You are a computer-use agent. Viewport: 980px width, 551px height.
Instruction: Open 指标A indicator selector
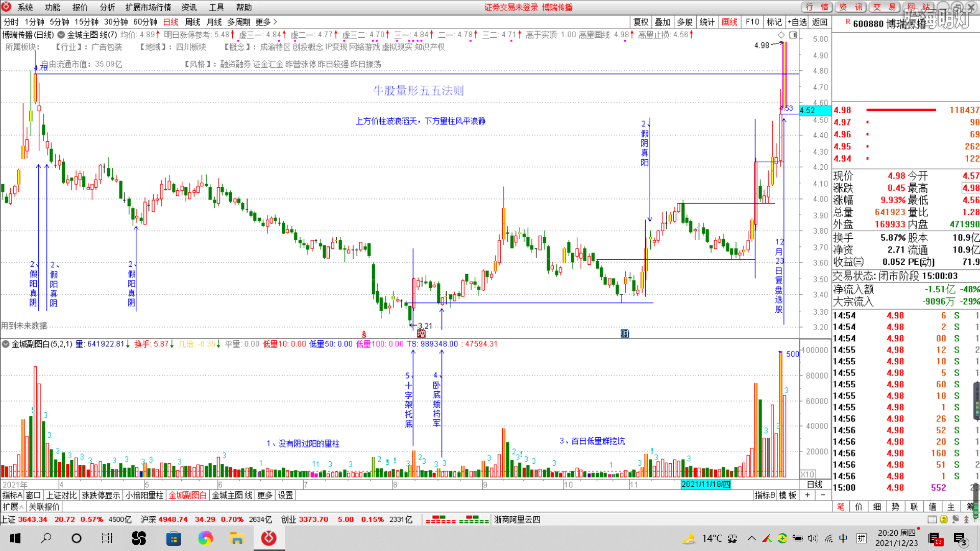tap(12, 495)
